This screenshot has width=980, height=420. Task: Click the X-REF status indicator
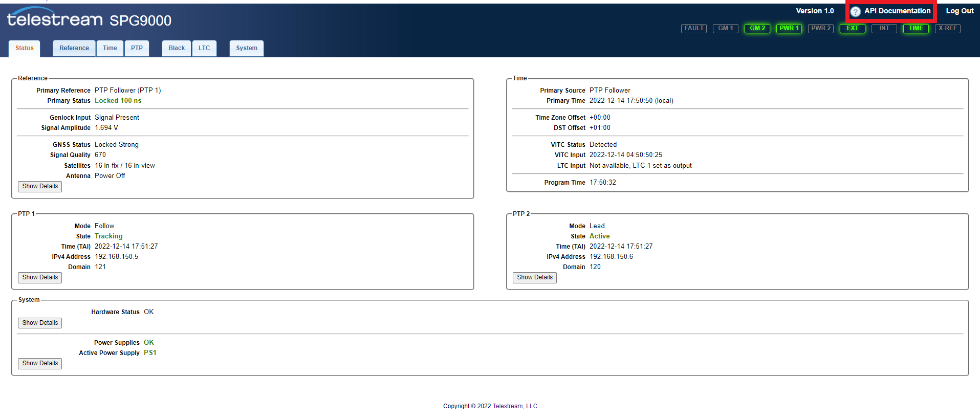coord(948,28)
